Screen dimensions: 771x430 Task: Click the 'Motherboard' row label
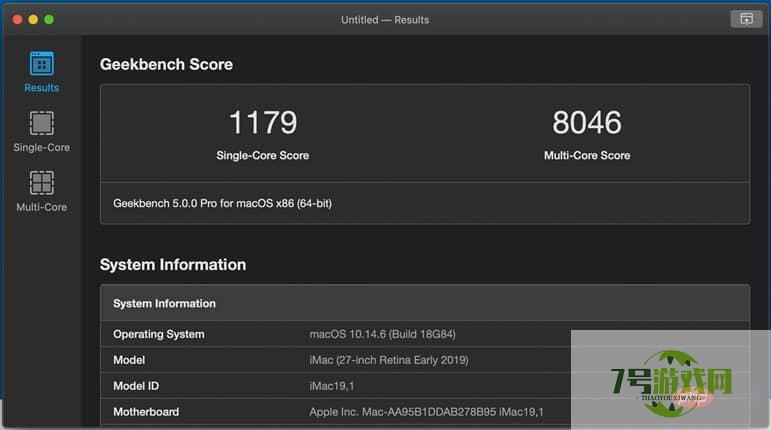coord(146,412)
